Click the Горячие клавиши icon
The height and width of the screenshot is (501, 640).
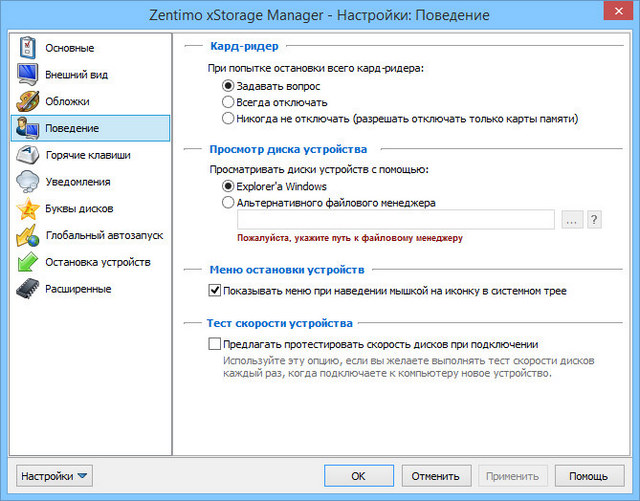(x=27, y=156)
